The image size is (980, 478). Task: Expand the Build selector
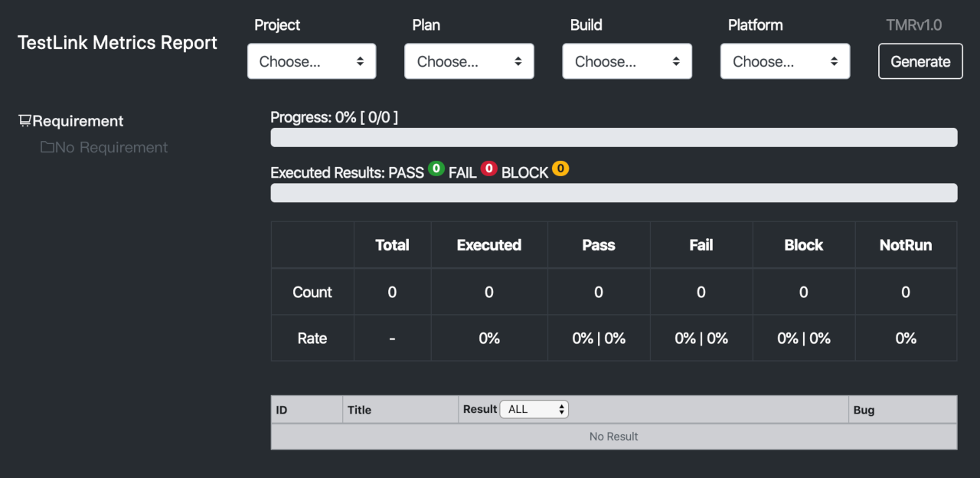pyautogui.click(x=627, y=61)
